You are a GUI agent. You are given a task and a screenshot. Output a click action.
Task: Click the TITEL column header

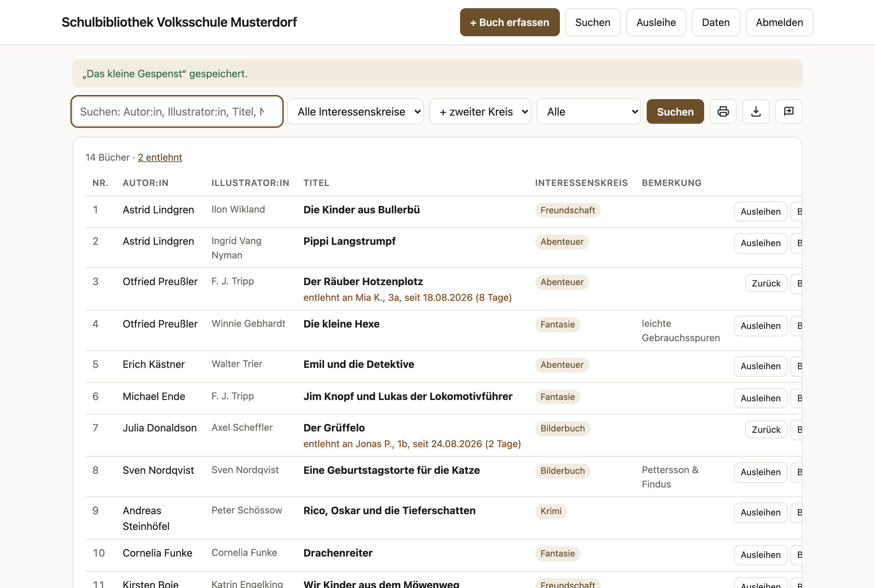(x=316, y=183)
